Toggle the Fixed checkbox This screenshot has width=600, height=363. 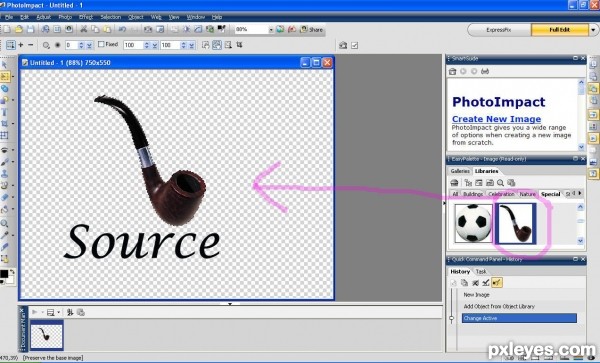pyautogui.click(x=101, y=44)
